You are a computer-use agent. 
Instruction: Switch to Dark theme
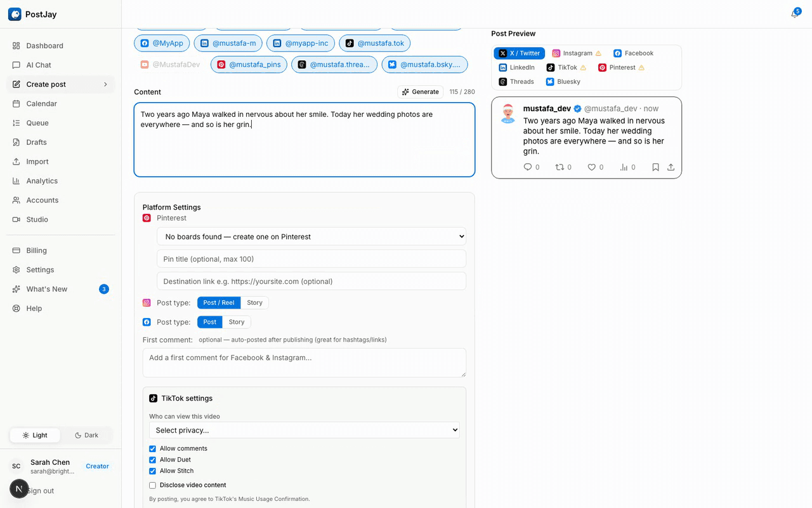pos(87,435)
